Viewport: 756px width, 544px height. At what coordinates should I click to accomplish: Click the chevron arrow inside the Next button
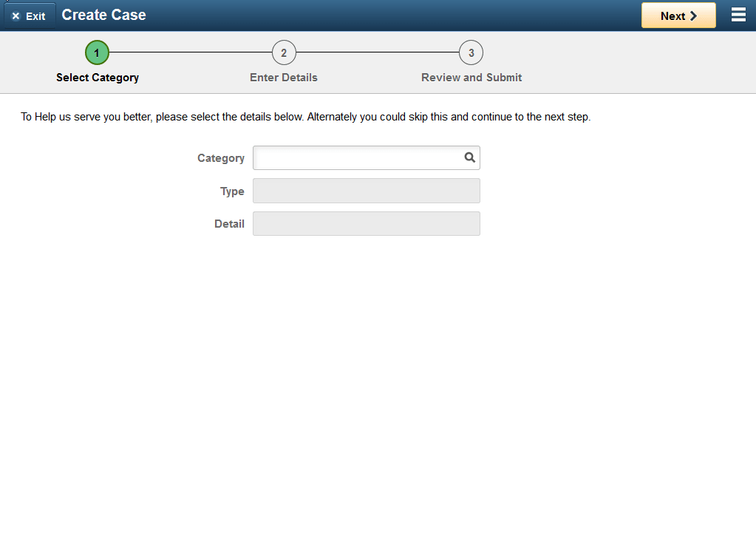tap(693, 15)
